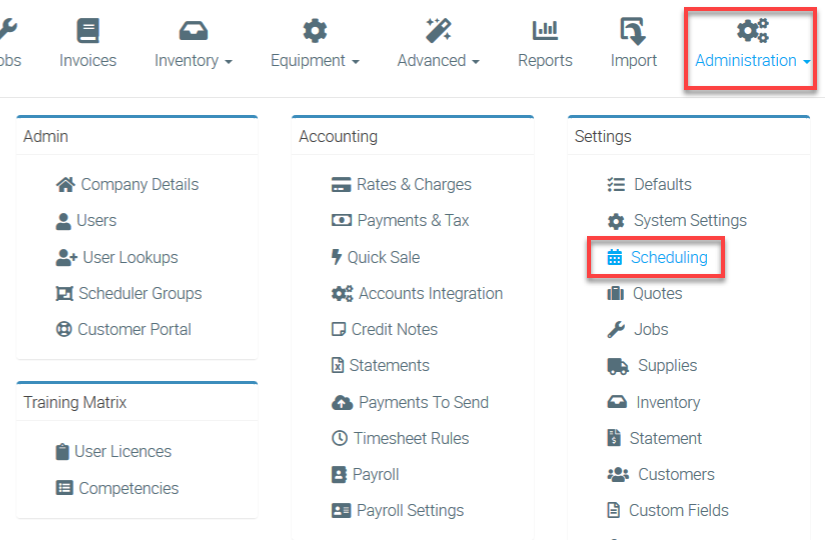Click the house icon beside Company Details
825x540 pixels.
click(66, 184)
